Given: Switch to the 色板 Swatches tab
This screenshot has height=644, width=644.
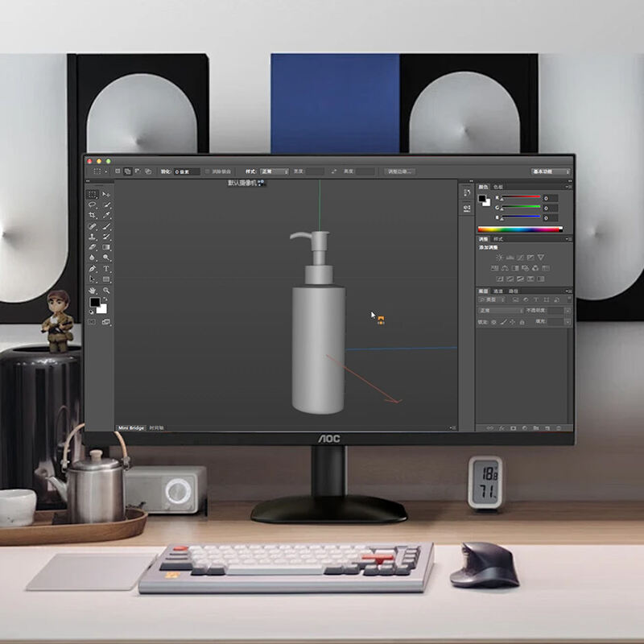Looking at the screenshot, I should 498,187.
